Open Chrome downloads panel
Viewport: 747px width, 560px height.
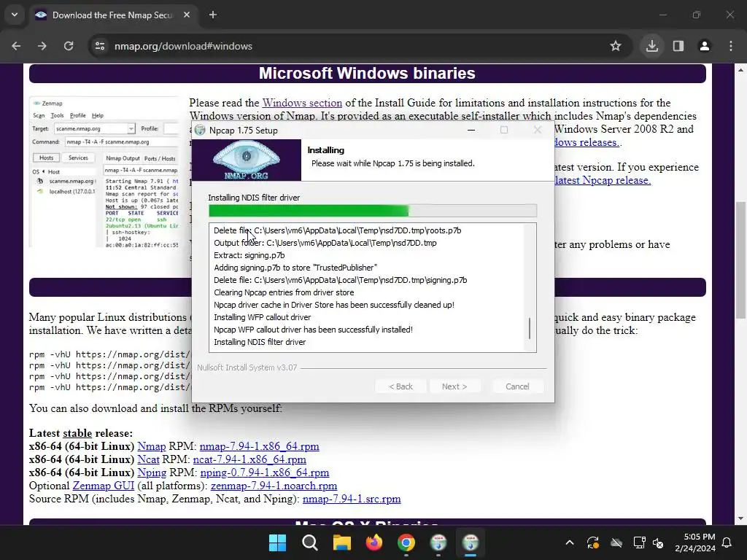[x=652, y=46]
